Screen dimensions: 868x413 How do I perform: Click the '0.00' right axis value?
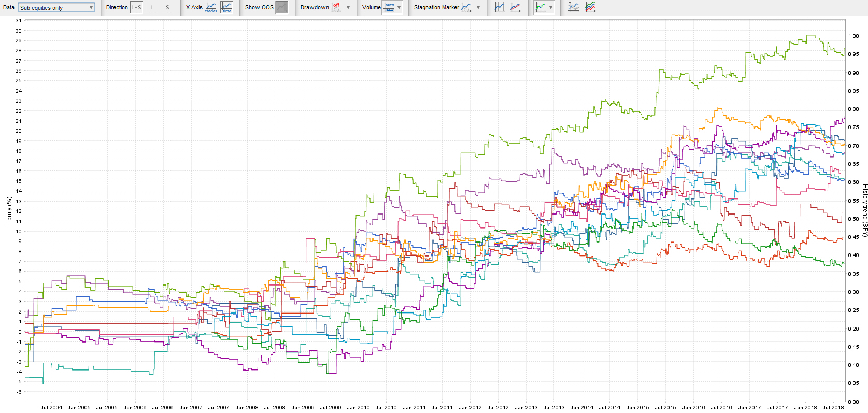coord(853,402)
